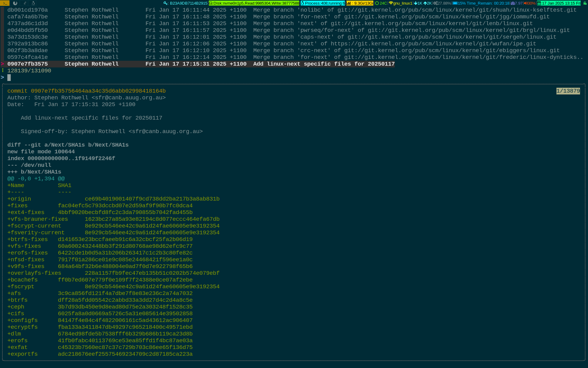Image resolution: width=588 pixels, height=368 pixels.
Task: Click the +ext4-fixes row
Action: [100, 212]
